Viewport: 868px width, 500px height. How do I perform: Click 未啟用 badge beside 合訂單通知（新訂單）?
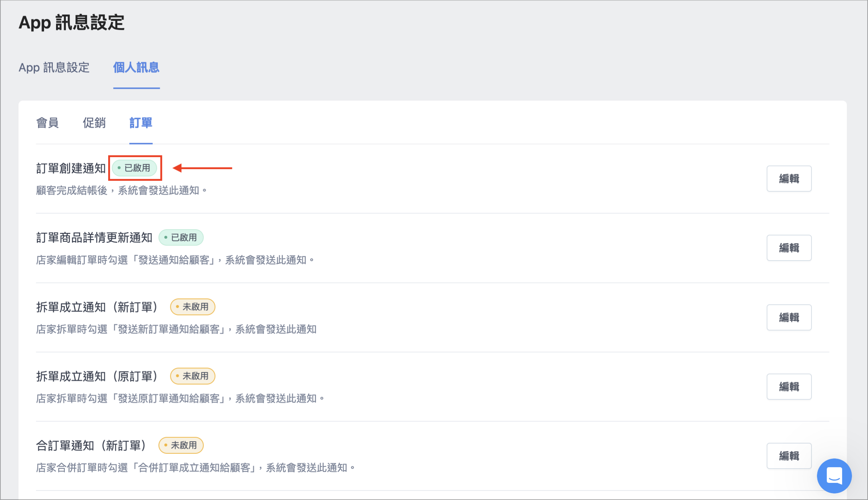point(181,445)
